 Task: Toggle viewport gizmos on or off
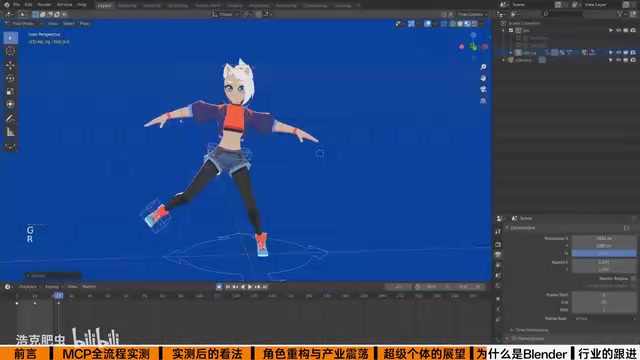(411, 24)
